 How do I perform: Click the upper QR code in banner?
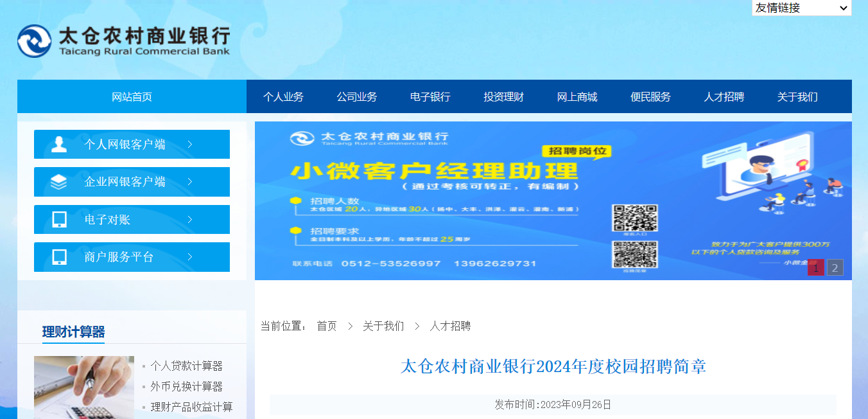[x=634, y=218]
